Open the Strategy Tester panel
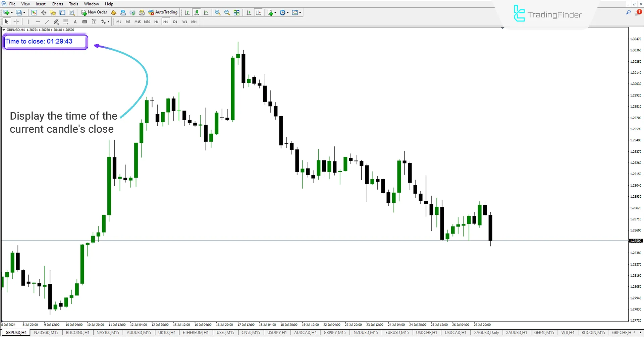Screen dimensions: 644x337 pyautogui.click(x=72, y=12)
